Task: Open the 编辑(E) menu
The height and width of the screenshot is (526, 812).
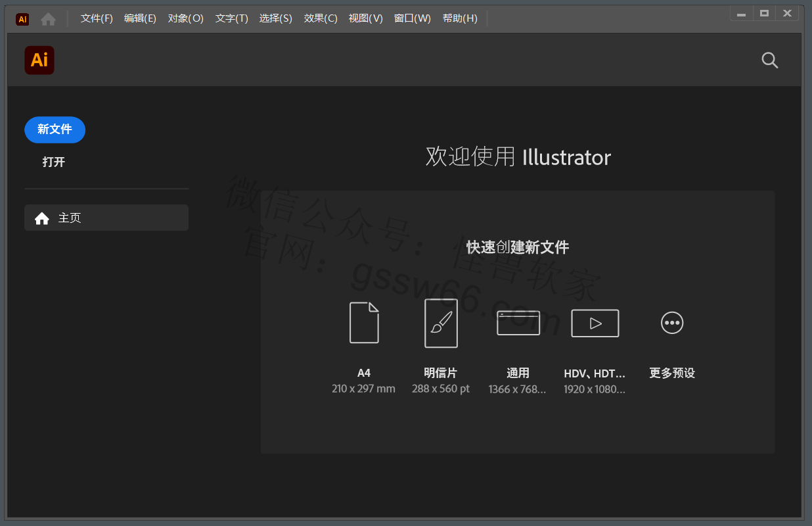Action: click(x=140, y=18)
